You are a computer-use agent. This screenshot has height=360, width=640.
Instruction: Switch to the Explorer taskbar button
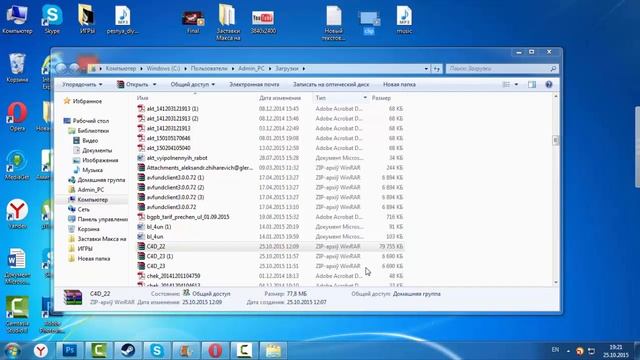click(273, 351)
